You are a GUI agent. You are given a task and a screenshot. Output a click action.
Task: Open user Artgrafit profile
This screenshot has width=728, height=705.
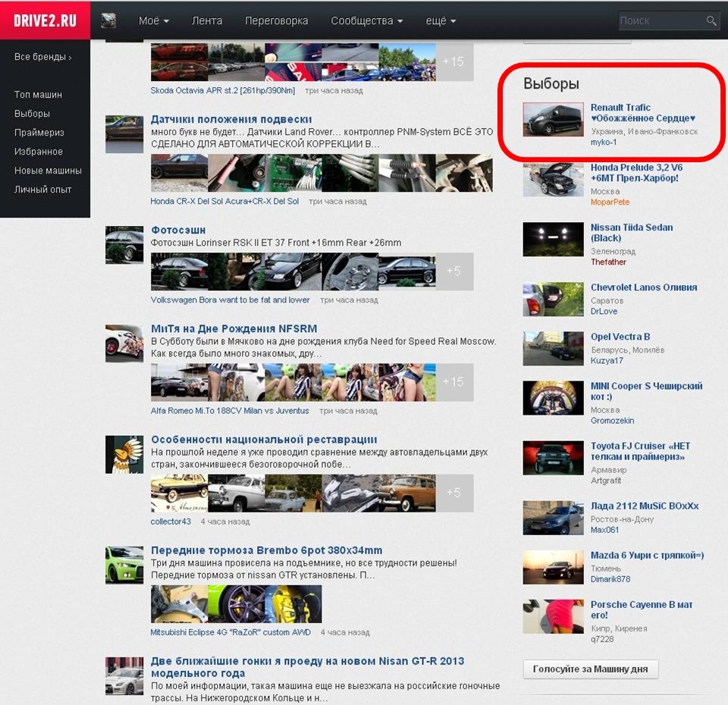click(605, 481)
